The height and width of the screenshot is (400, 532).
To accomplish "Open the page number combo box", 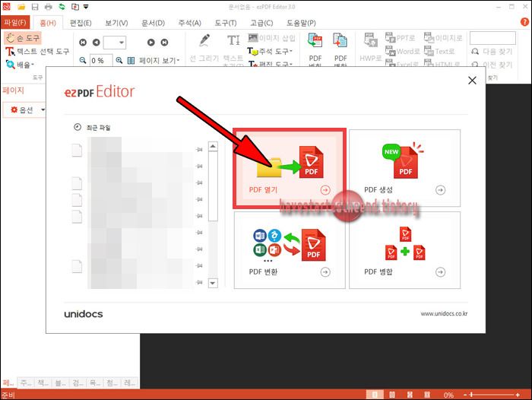I will pyautogui.click(x=115, y=43).
